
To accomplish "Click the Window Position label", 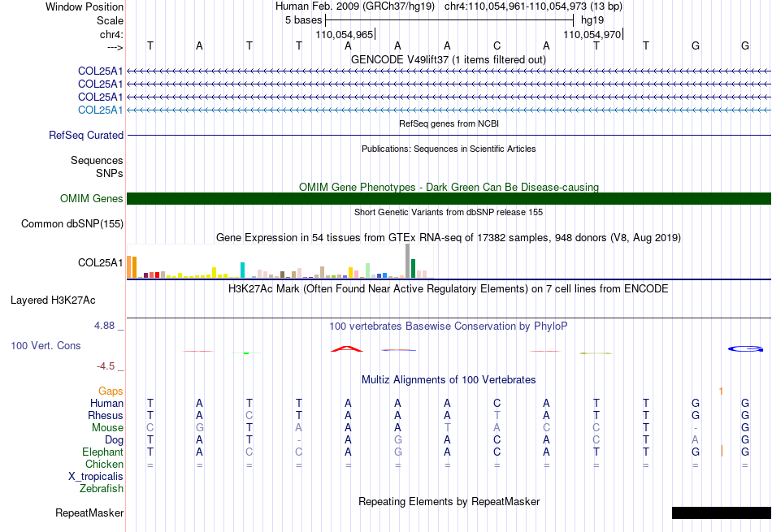I will click(85, 6).
